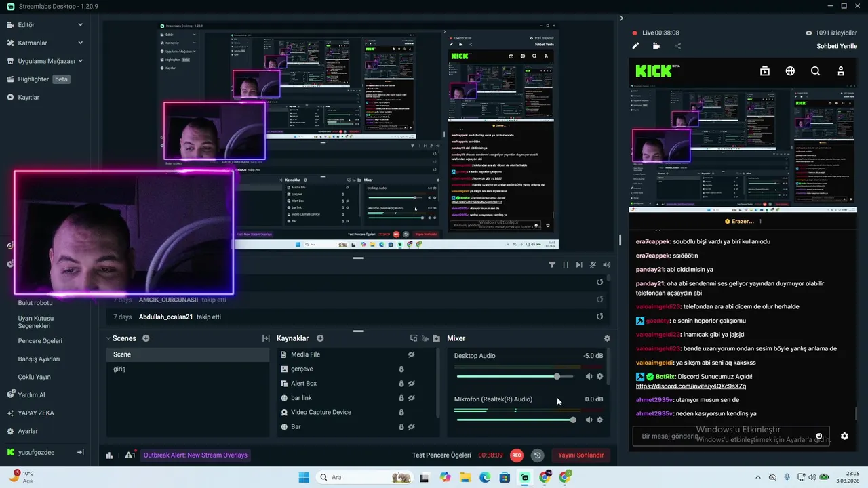Show the hidden Media File source
The width and height of the screenshot is (868, 488).
tap(411, 354)
